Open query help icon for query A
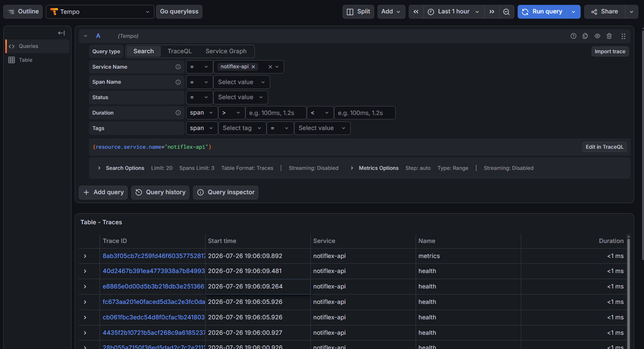This screenshot has width=644, height=349. [573, 36]
